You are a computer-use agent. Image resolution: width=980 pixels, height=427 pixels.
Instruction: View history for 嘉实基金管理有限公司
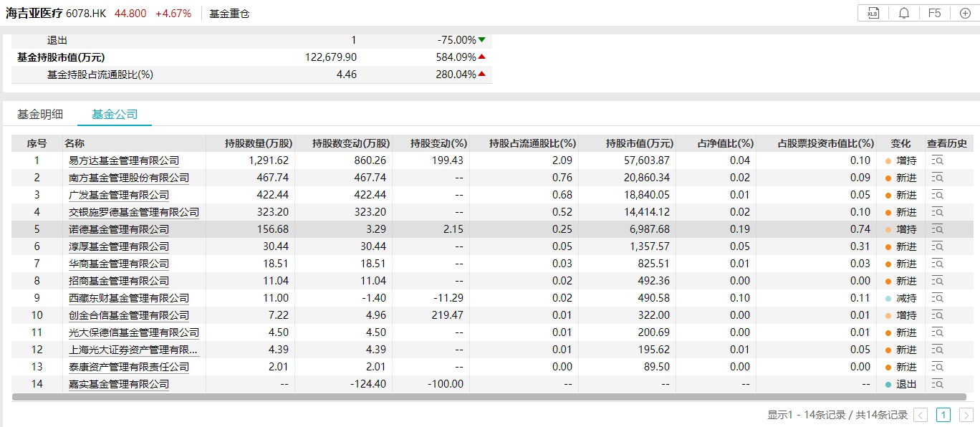point(938,384)
